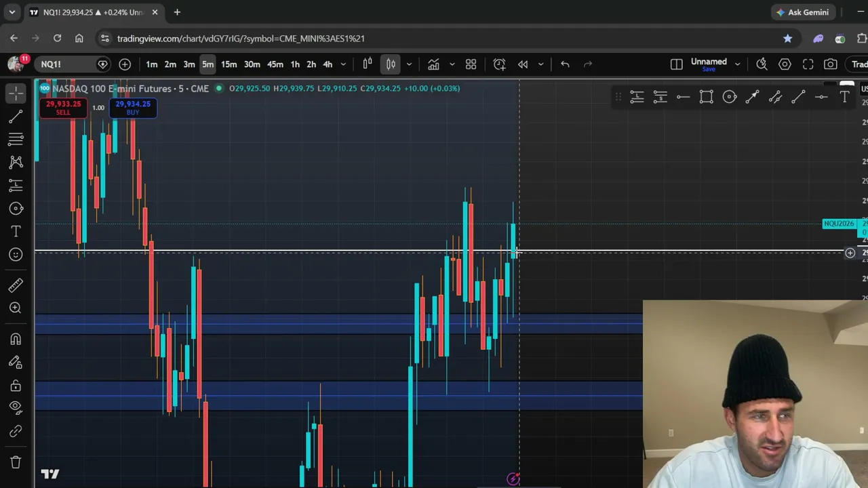Screen dimensions: 868x488
Task: Open the Fibonacci retracement tools
Action: 16,139
